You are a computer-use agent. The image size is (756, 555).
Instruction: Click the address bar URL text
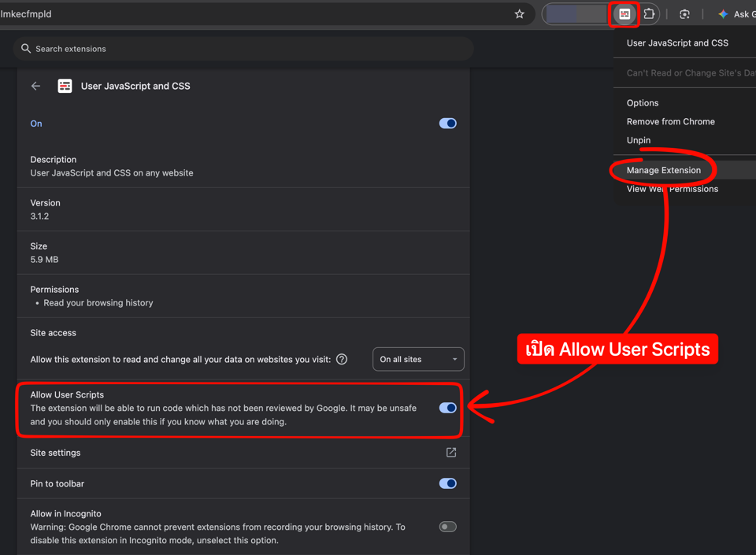(26, 14)
